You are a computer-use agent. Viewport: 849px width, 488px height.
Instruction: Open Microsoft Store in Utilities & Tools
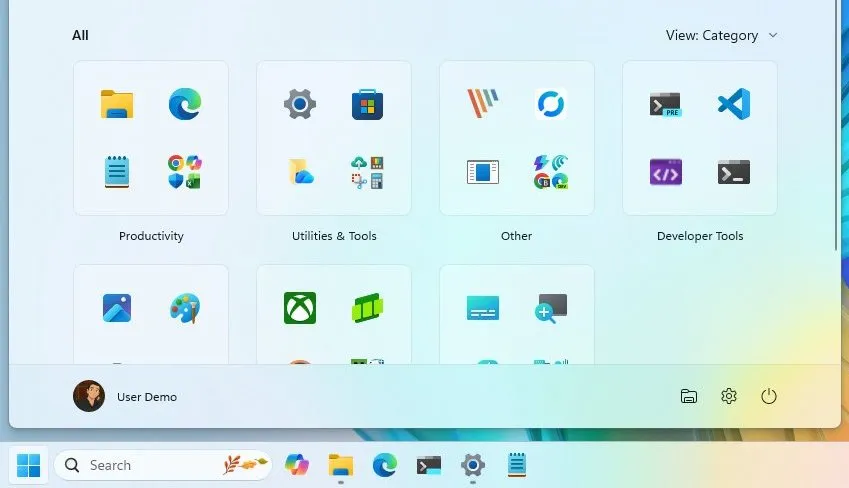(x=368, y=104)
